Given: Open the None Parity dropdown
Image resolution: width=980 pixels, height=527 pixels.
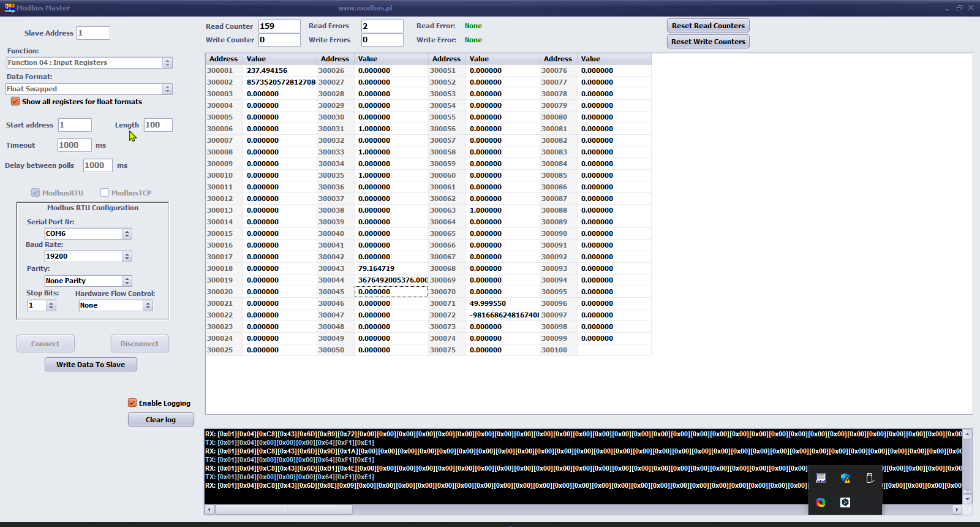Looking at the screenshot, I should tap(88, 281).
